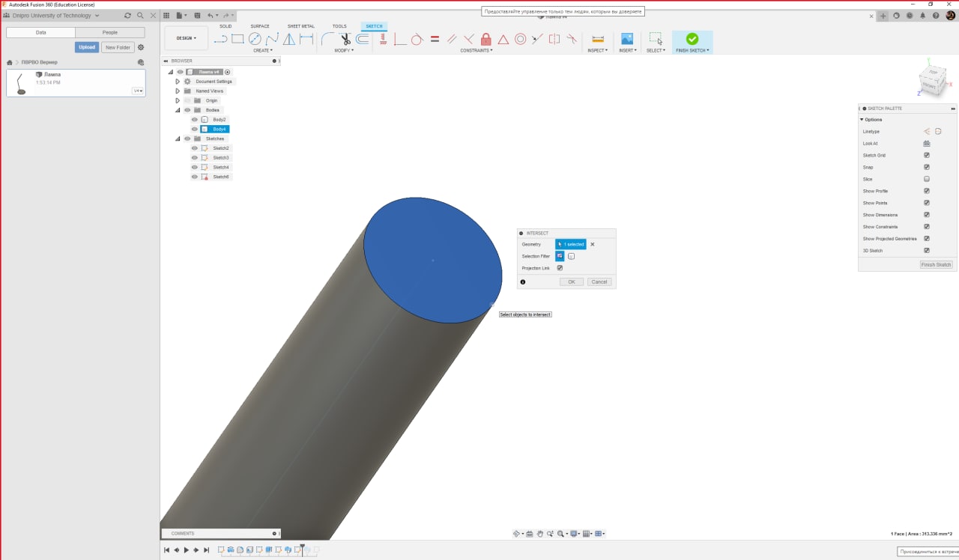The width and height of the screenshot is (959, 560).
Task: Expand the Named Views node
Action: [x=178, y=91]
